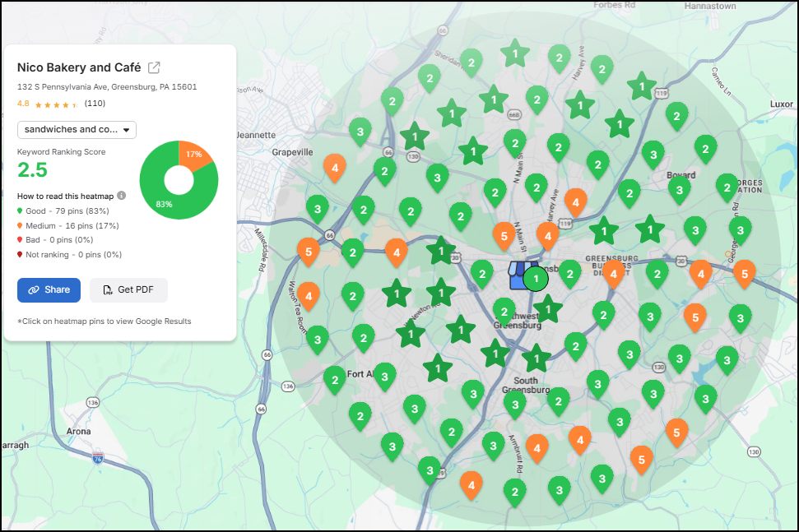
Task: Open orange 5 pin beside N Main St
Action: [504, 237]
